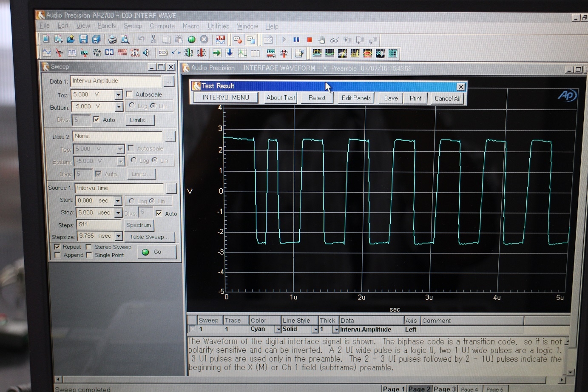588x392 pixels.
Task: Click the New Test toolbar icon
Action: click(46, 39)
